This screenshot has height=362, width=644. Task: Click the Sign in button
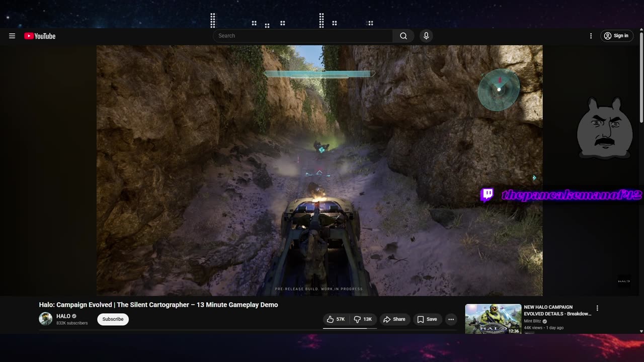[x=617, y=36]
